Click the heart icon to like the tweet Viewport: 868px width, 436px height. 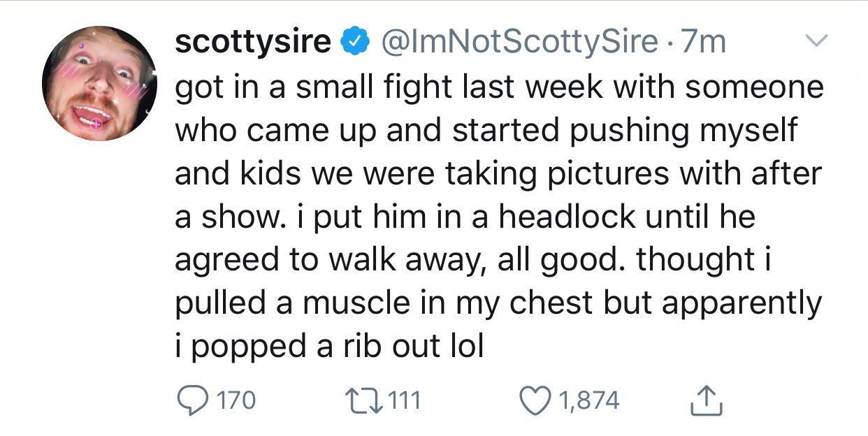[x=537, y=399]
